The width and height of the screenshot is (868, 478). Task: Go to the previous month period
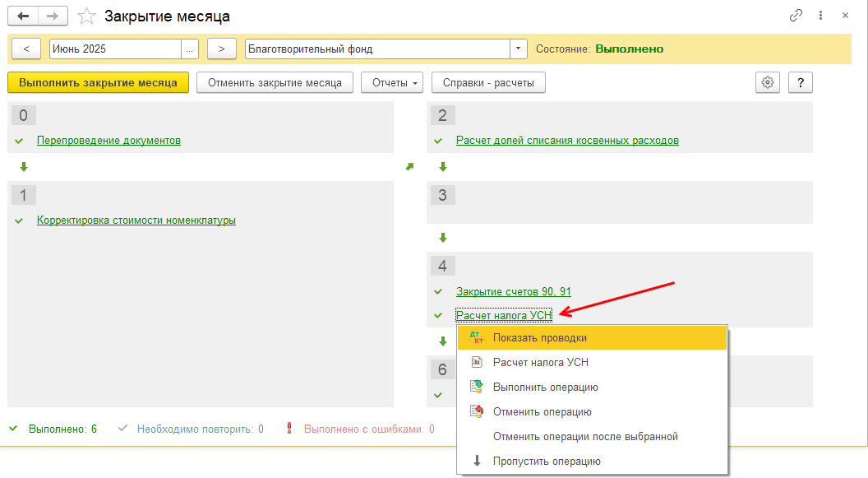coord(26,49)
